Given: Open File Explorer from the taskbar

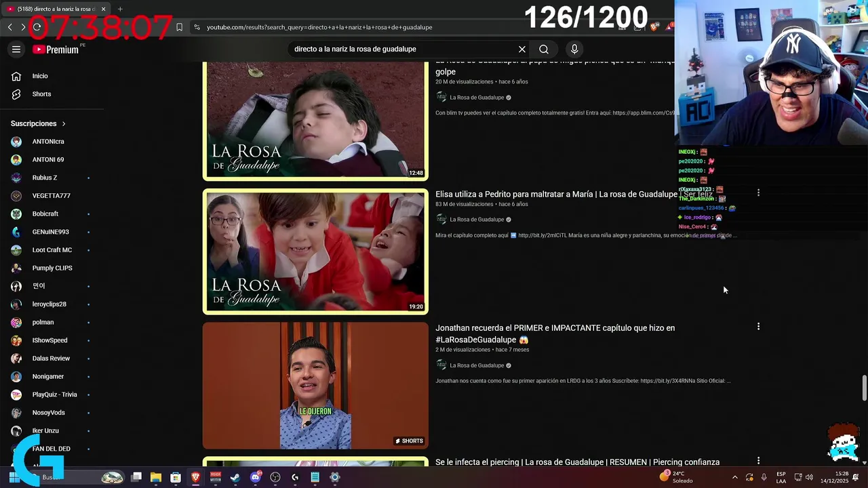Looking at the screenshot, I should 156,477.
